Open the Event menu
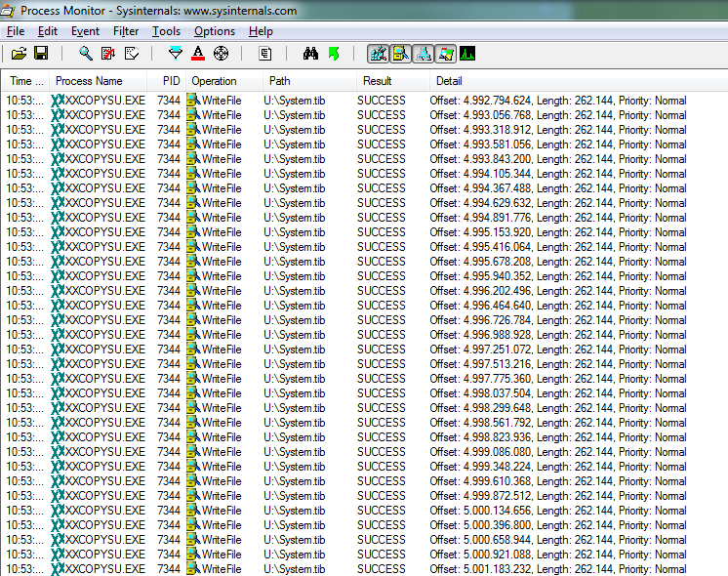 coord(85,31)
